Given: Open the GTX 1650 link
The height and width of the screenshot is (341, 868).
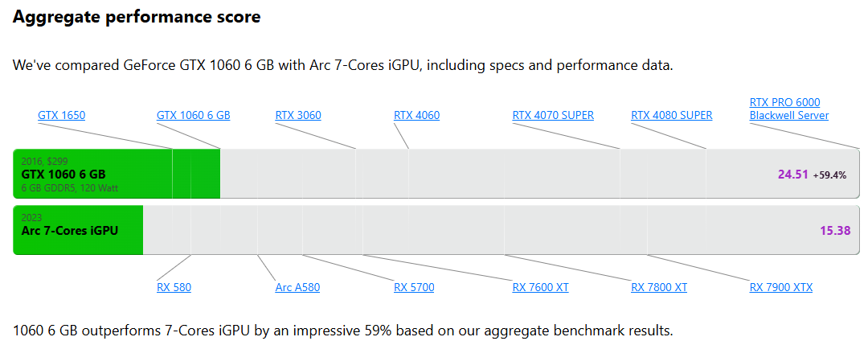Looking at the screenshot, I should pos(61,115).
